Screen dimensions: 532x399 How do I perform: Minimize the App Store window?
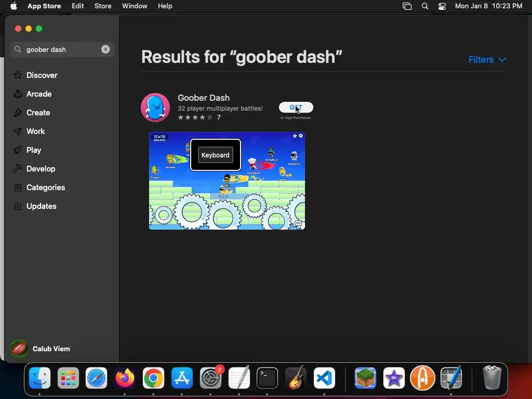(x=29, y=29)
